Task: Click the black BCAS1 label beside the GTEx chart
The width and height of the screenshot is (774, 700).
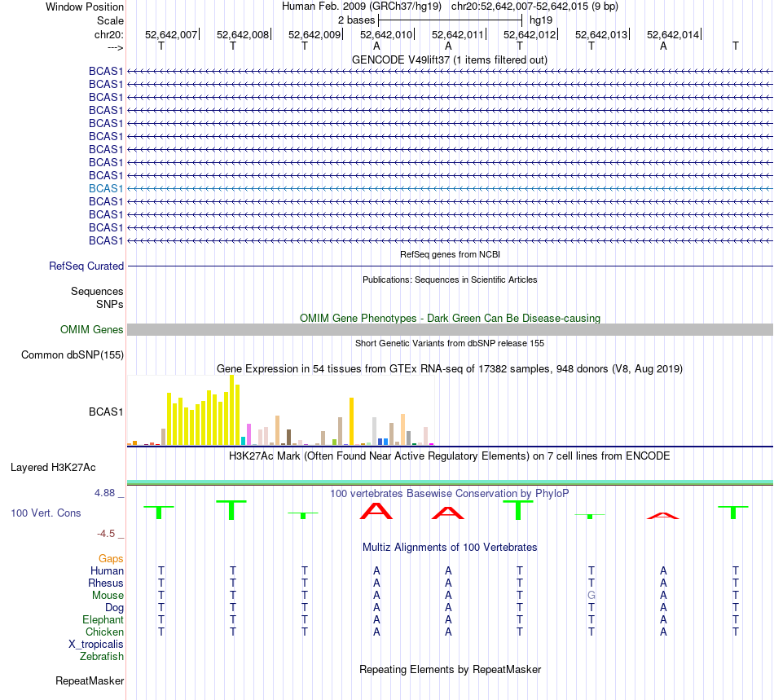Action: 106,412
